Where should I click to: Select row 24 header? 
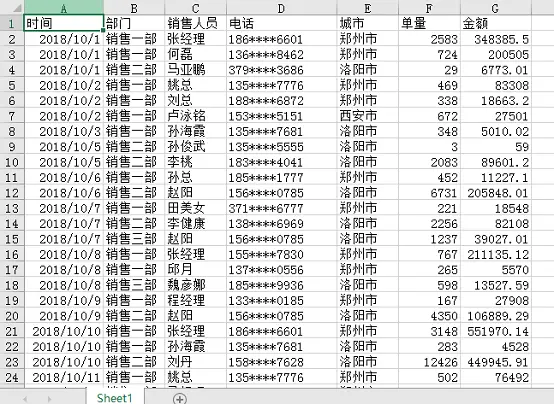(12, 377)
